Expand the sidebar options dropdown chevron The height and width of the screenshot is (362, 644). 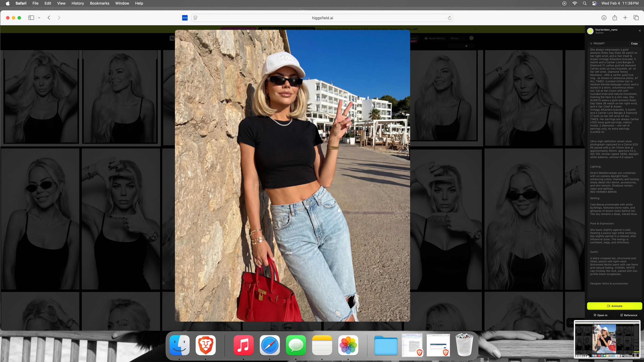pyautogui.click(x=39, y=18)
